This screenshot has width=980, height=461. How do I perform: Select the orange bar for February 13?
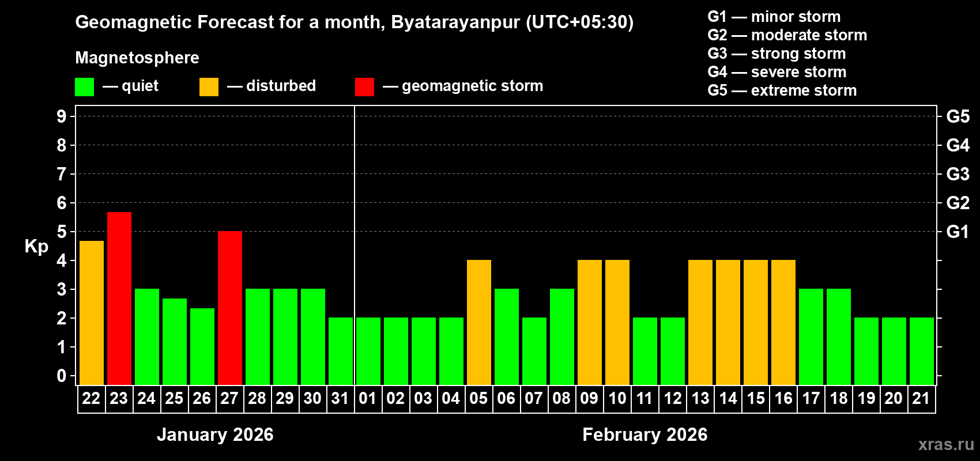(x=700, y=323)
